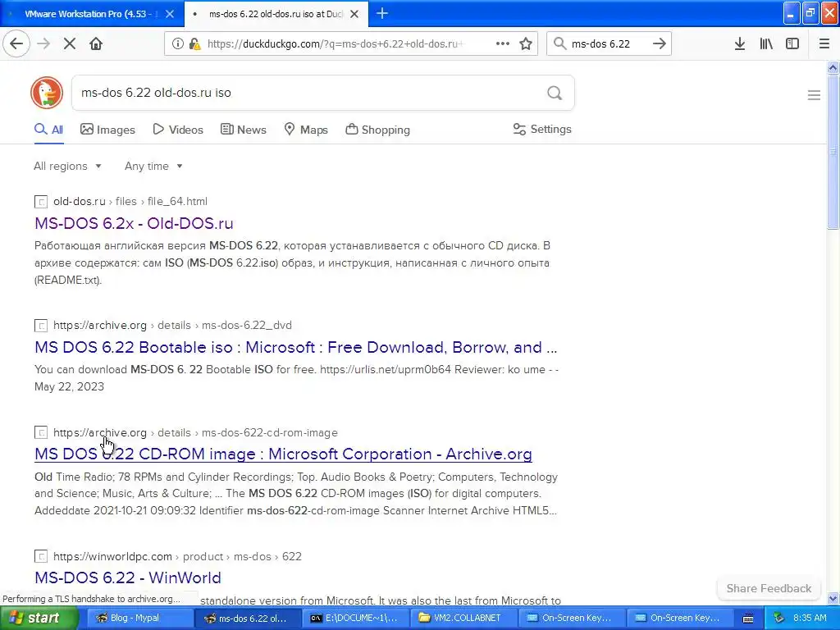Open MS DOS 6.22 CD-ROM image result link
840x630 pixels.
pyautogui.click(x=283, y=454)
